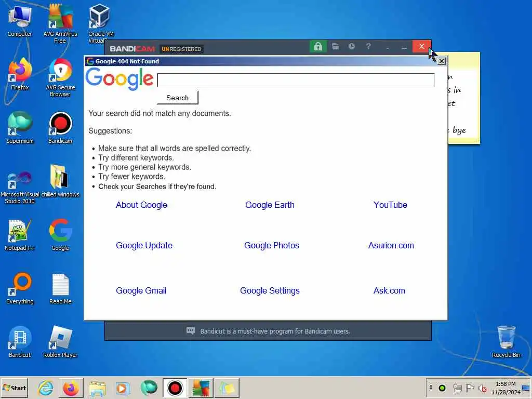Open Bandicam desktop shortcut
532x399 pixels.
coord(60,128)
